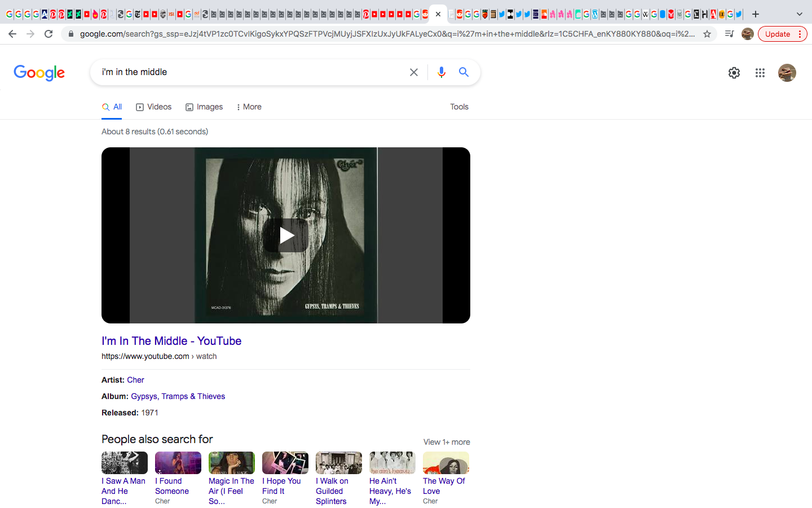
Task: Switch to the first browser tab
Action: [x=10, y=14]
